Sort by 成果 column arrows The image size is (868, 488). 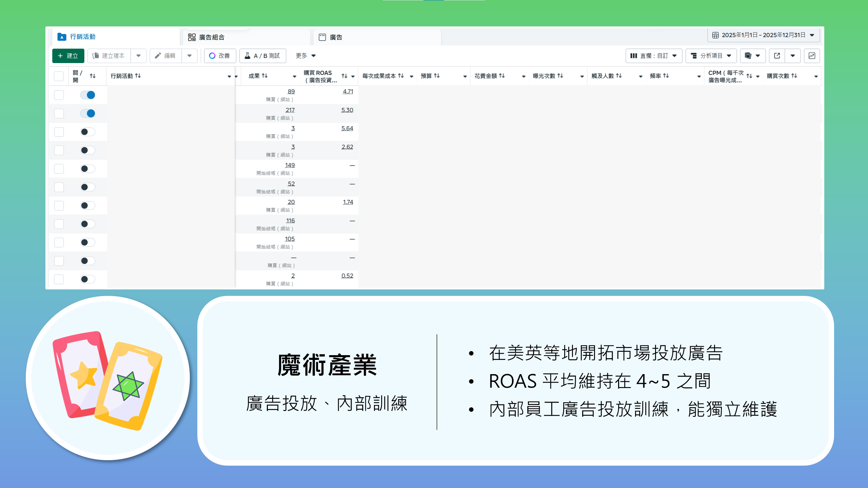pyautogui.click(x=265, y=76)
